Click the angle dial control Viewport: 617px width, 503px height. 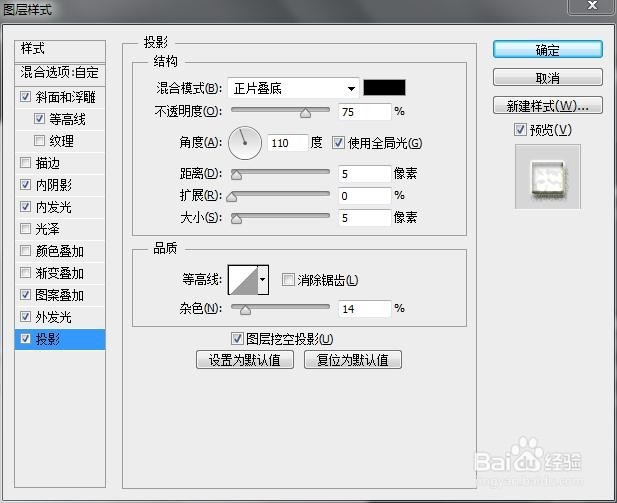[245, 143]
